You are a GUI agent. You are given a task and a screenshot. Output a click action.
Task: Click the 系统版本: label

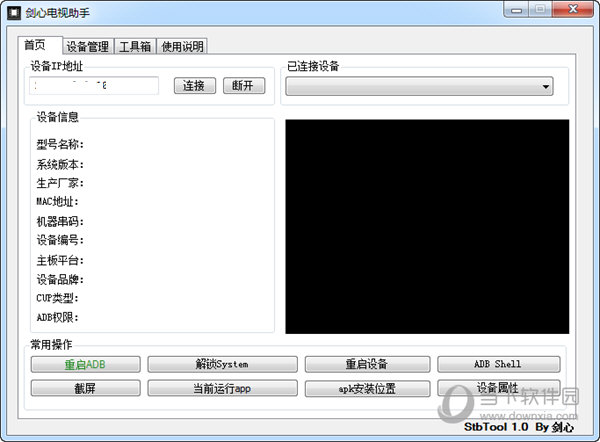(x=60, y=165)
